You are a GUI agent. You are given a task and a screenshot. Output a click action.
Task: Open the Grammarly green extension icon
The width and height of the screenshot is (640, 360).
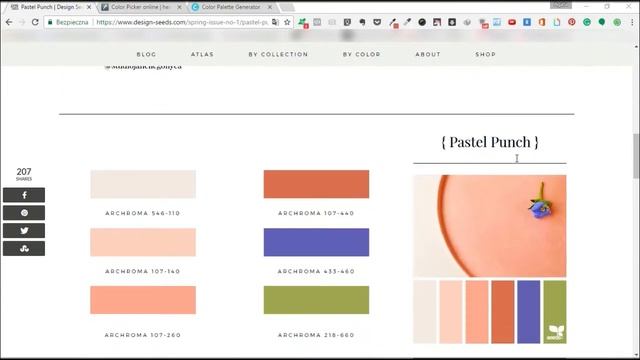tap(587, 22)
